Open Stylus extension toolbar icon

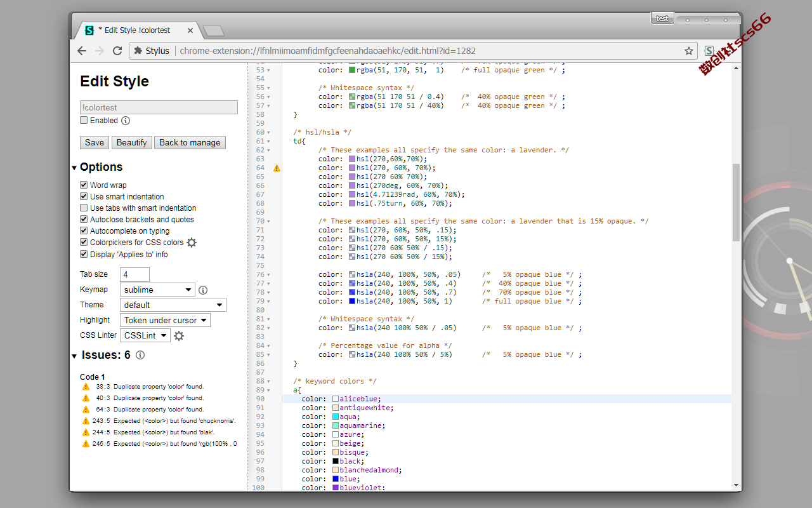tap(709, 51)
